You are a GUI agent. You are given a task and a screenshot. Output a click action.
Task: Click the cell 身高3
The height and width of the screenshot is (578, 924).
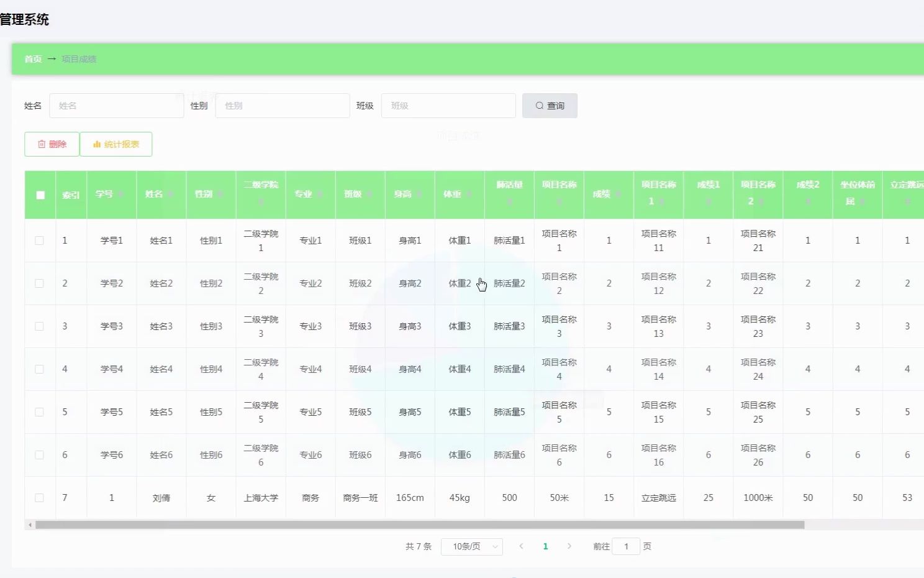(410, 326)
